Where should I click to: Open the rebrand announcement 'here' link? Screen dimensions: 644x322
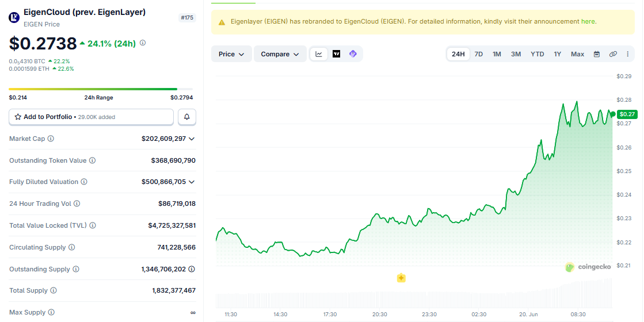588,21
